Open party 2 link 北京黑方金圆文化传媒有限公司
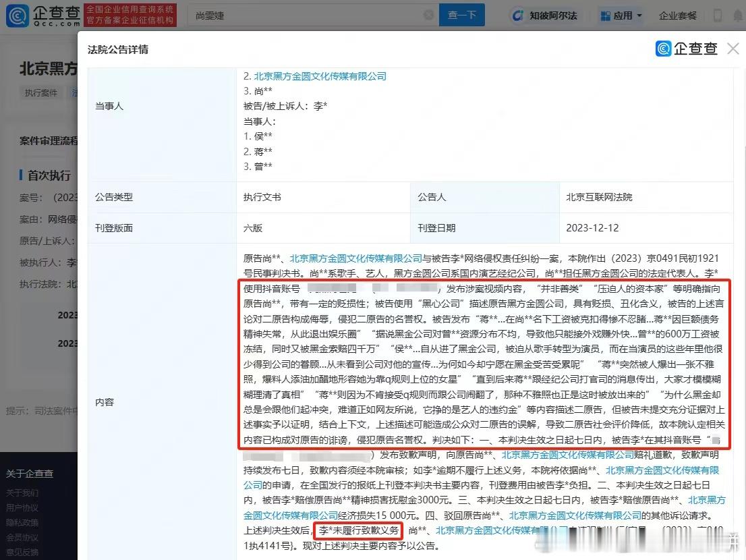This screenshot has height=560, width=746. 320,76
